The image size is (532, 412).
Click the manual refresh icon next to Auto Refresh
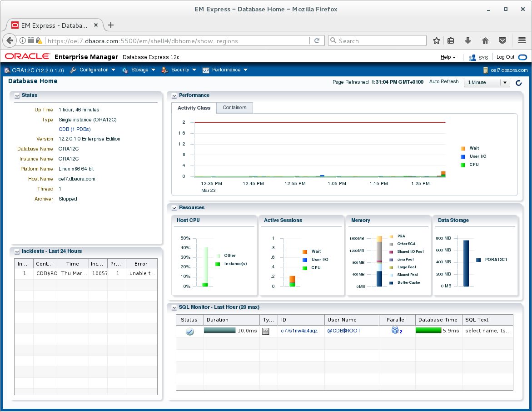click(518, 82)
